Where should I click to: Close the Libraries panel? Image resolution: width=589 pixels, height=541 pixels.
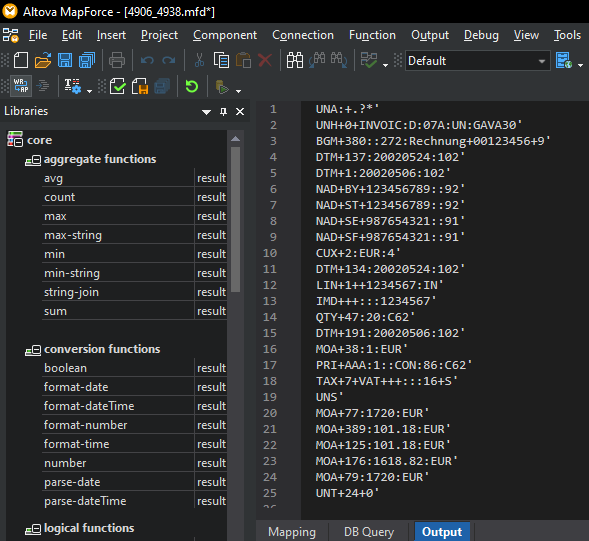coord(240,112)
